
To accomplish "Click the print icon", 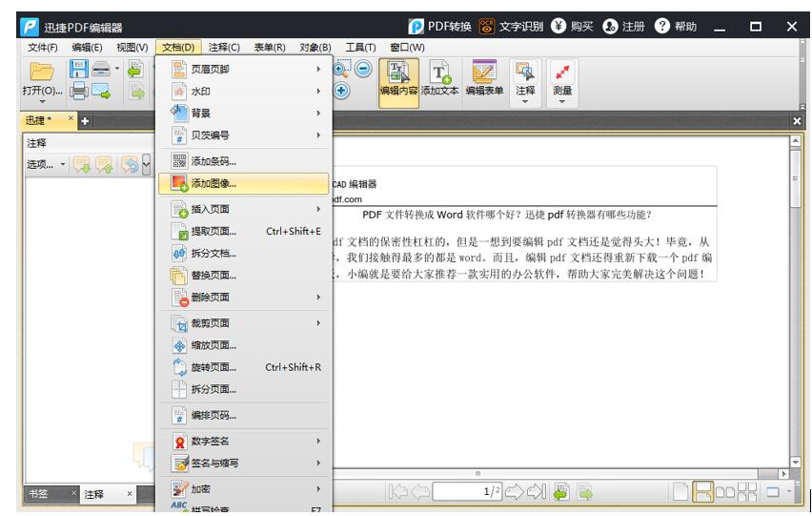I will pos(79,92).
